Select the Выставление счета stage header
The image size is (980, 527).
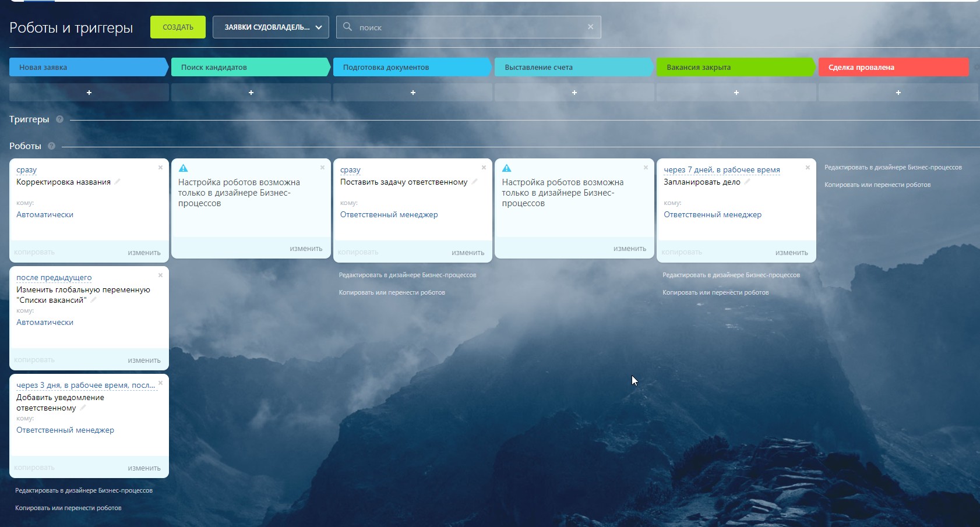574,67
